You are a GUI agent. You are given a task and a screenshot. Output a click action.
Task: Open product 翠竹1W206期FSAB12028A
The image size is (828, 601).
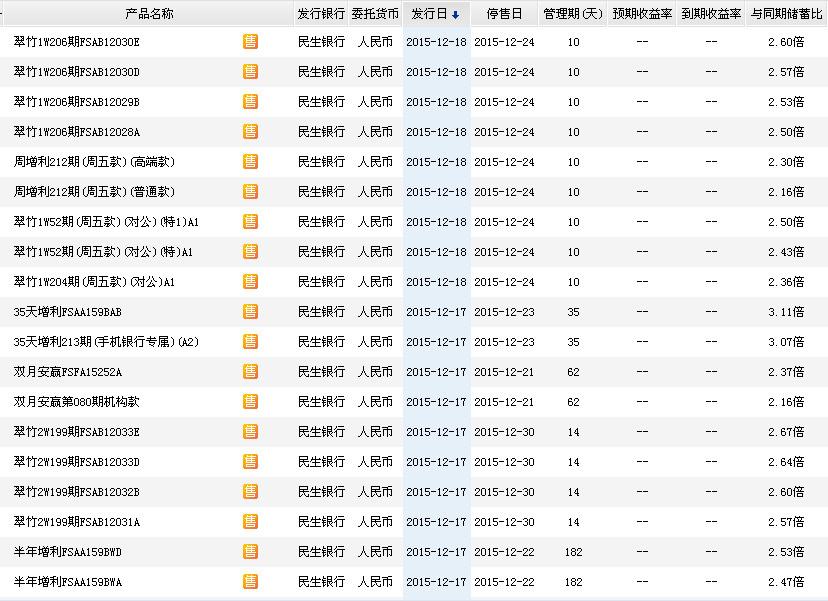tap(77, 132)
